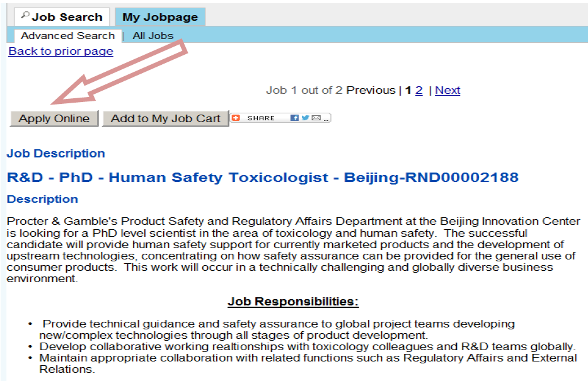The image size is (588, 381).
Task: Click the bullet 'Provide technical guidance and safety assurance'
Action: tap(277, 329)
